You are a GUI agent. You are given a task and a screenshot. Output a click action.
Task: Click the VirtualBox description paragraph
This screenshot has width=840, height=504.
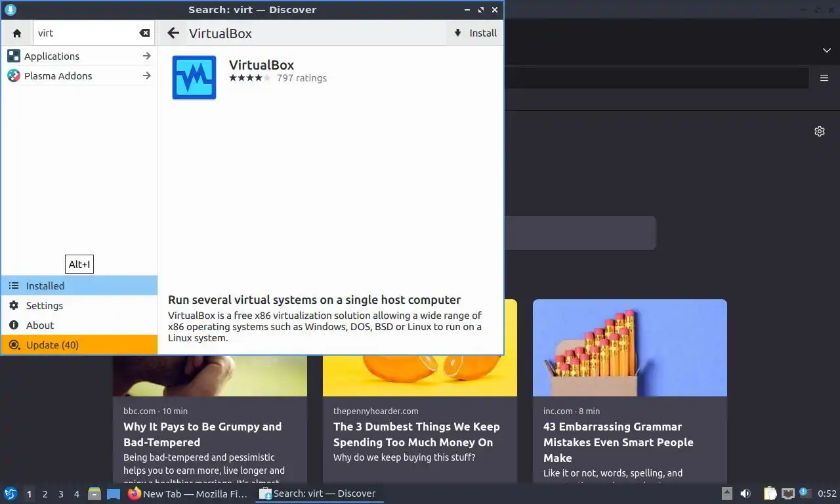pyautogui.click(x=325, y=327)
